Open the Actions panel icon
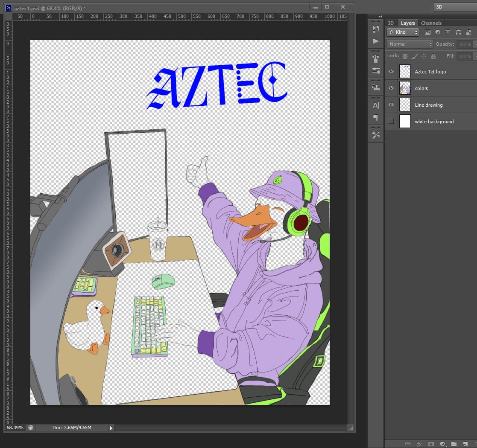477x448 pixels. tap(376, 41)
